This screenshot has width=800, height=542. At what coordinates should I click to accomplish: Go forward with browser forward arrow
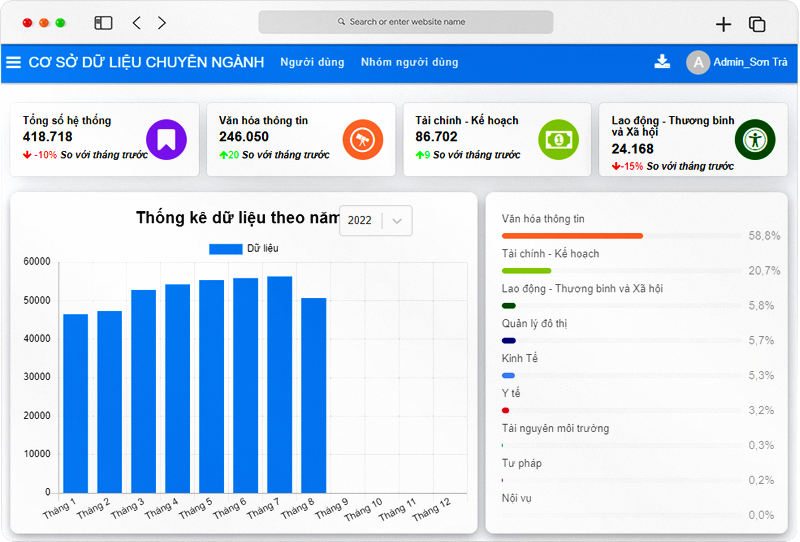[162, 22]
